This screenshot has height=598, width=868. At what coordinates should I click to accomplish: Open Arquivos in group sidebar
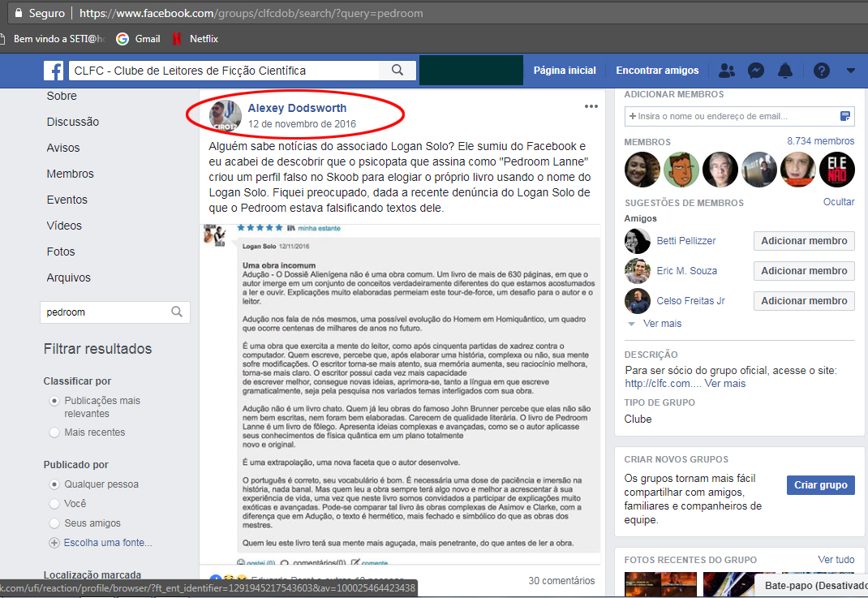(x=69, y=278)
